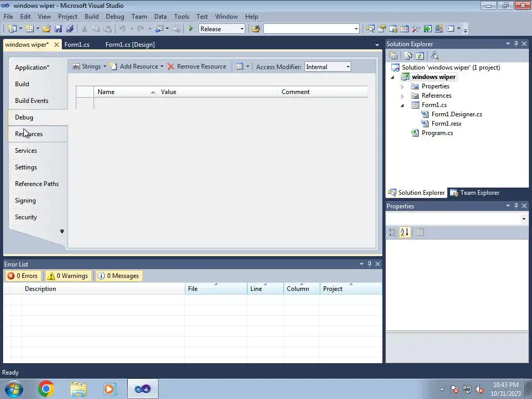The height and width of the screenshot is (399, 532).
Task: Click the Windows Start button
Action: click(x=14, y=389)
